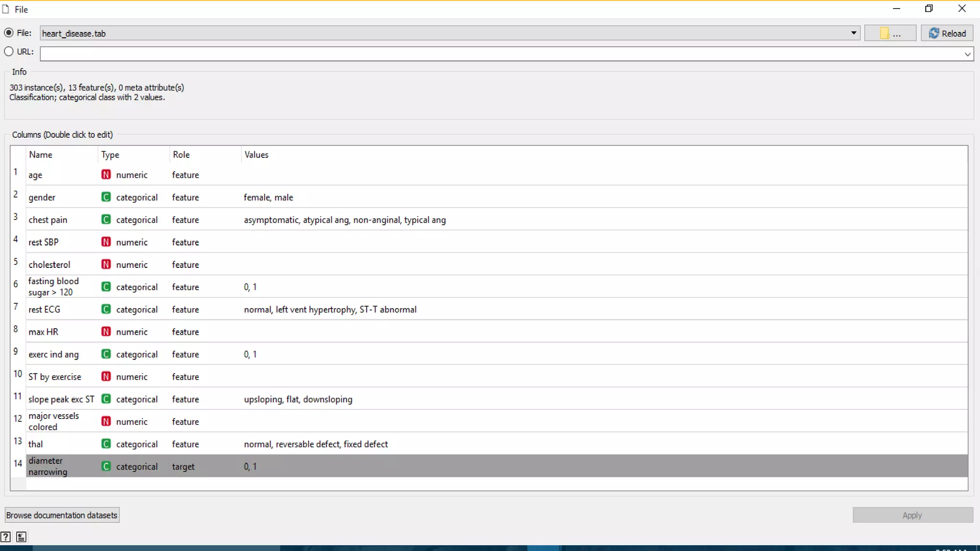Click Browse documentation datasets button
The height and width of the screenshot is (551, 980).
(62, 515)
